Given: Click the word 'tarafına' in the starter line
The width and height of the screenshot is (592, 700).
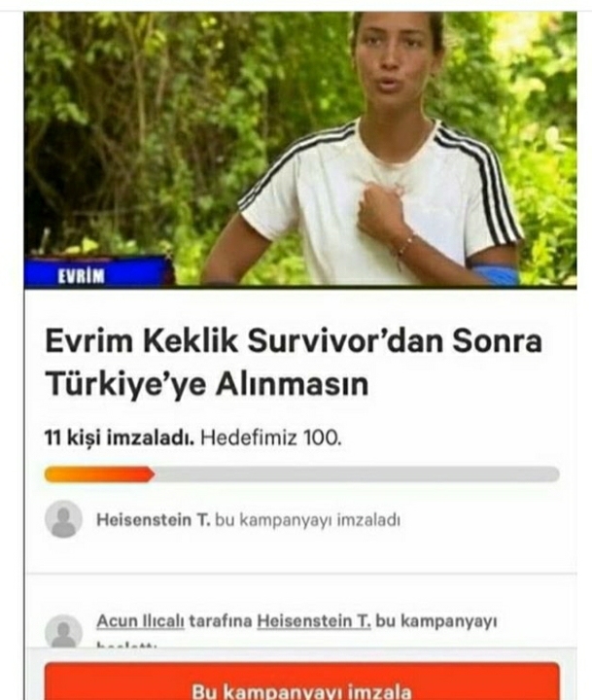Looking at the screenshot, I should (x=221, y=621).
